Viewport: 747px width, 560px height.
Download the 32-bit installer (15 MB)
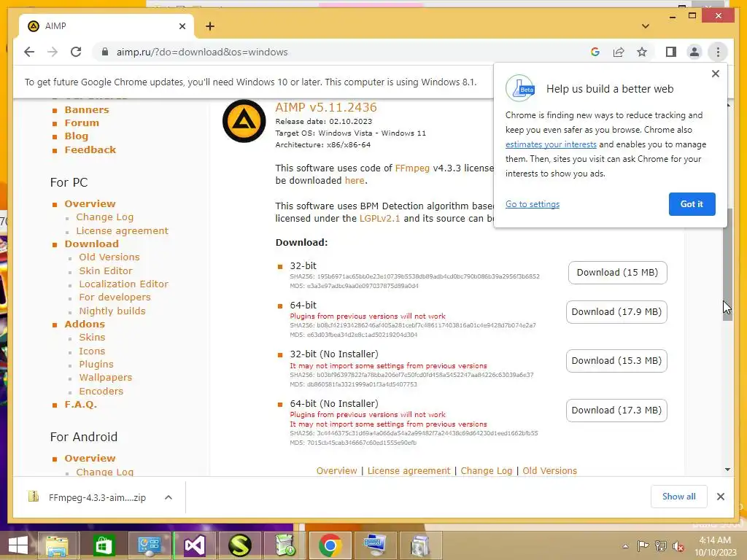617,273
